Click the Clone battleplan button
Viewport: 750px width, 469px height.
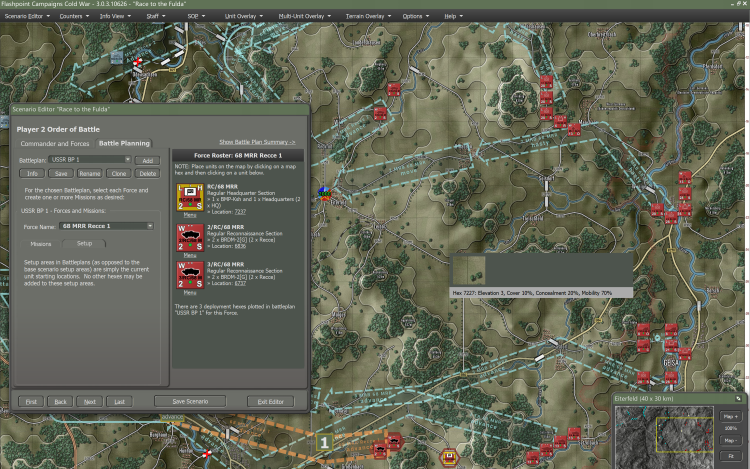[x=119, y=174]
